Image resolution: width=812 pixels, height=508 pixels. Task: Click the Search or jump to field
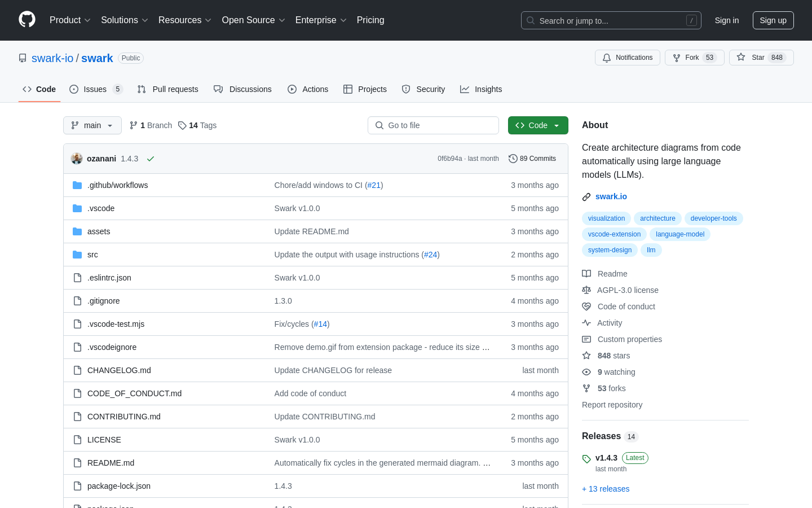(611, 20)
